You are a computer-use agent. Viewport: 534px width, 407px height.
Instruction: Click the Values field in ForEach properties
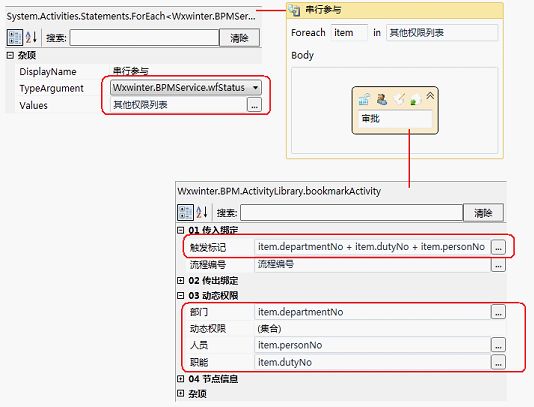[178, 105]
